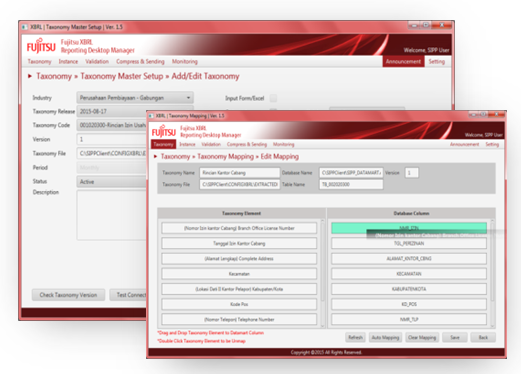The image size is (521, 374).
Task: Click the Taxonomy File field in Mapping window
Action: pos(239,184)
